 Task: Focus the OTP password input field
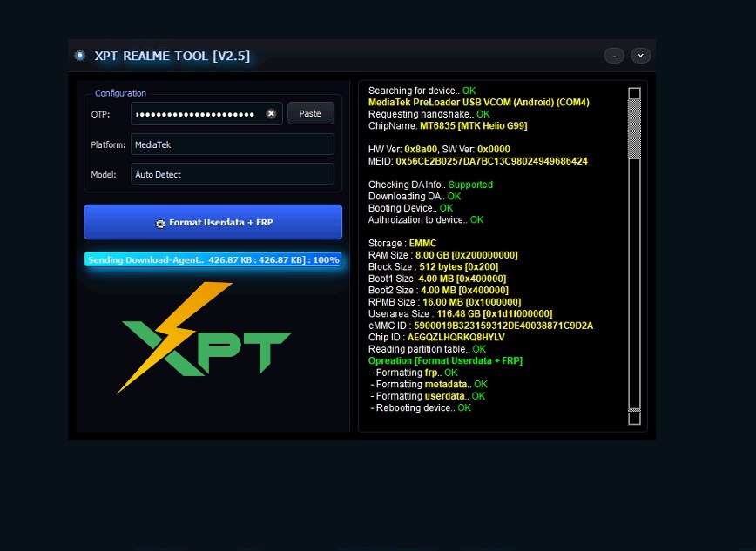pos(196,114)
